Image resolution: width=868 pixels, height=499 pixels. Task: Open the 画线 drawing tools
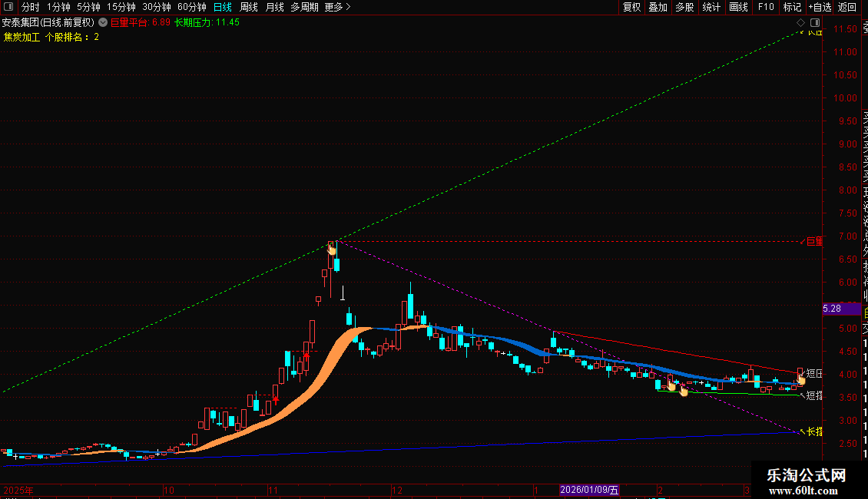click(738, 7)
